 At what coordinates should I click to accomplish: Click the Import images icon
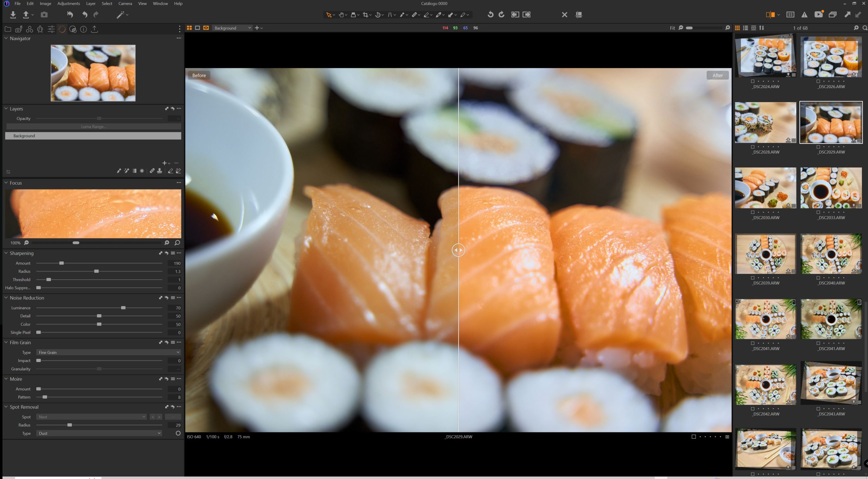tap(13, 15)
